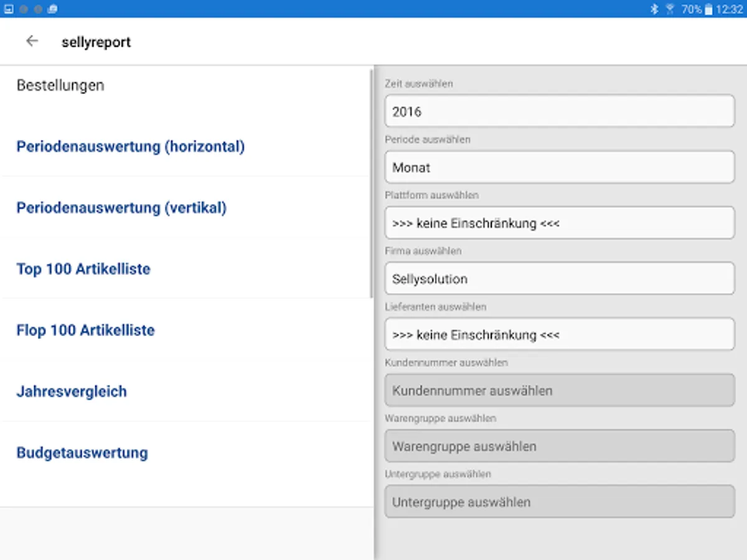
Task: Expand the Plattform auswählen dropdown
Action: point(559,223)
